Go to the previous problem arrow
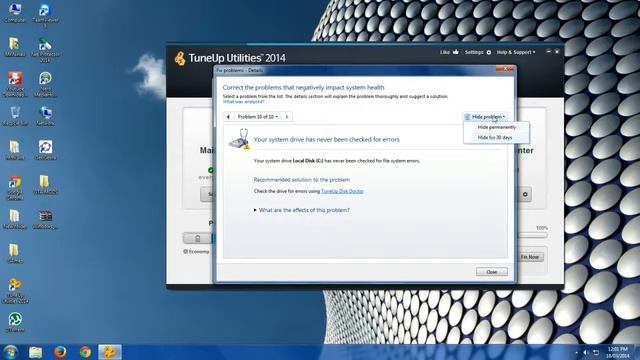The height and width of the screenshot is (360, 640). [x=228, y=117]
